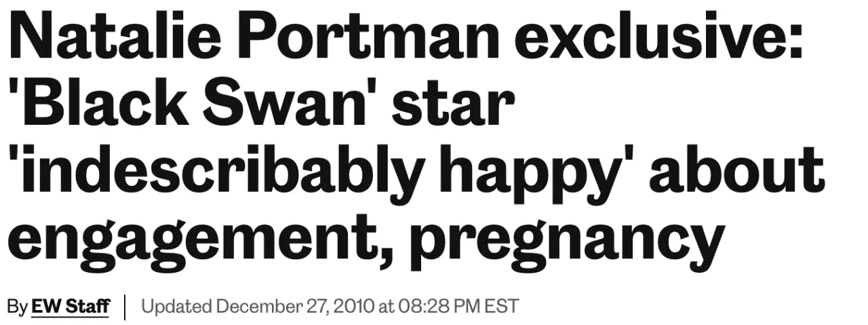
Task: Click the 'EST' timezone text
Action: [502, 306]
